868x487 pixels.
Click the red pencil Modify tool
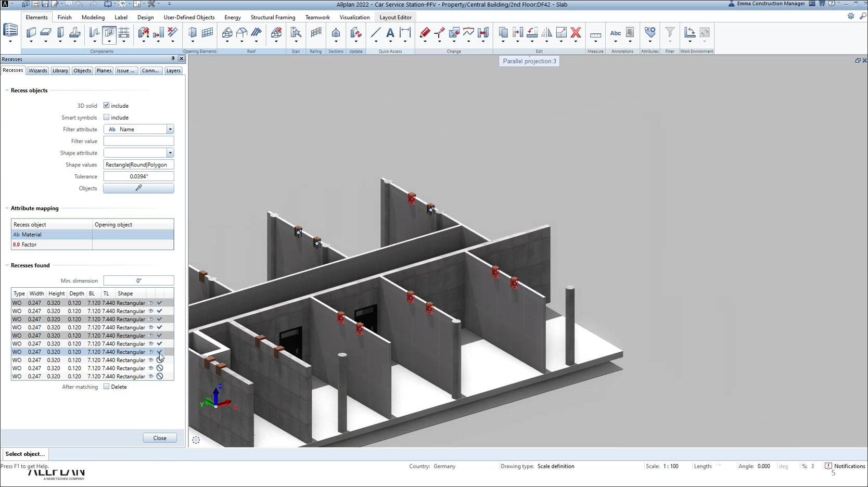coord(425,32)
